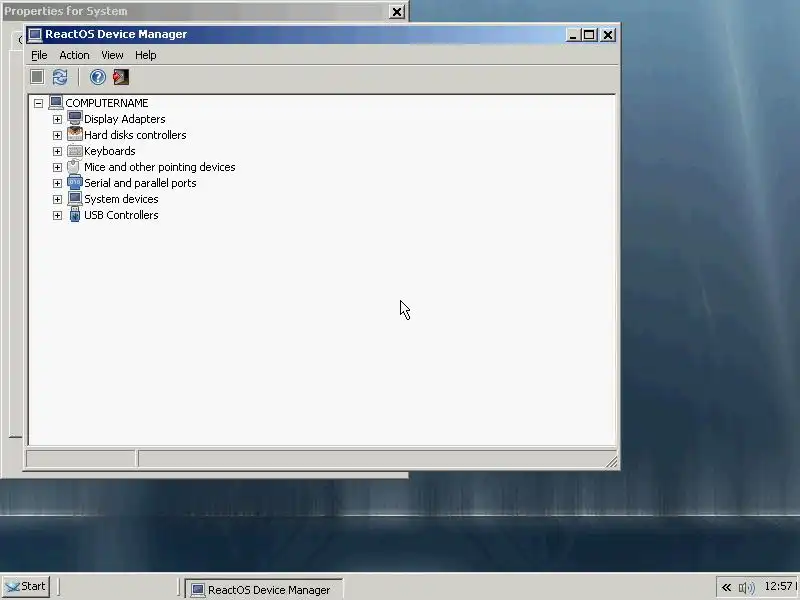Click the COMPUTERNAME computer icon
This screenshot has width=800, height=600.
point(56,103)
